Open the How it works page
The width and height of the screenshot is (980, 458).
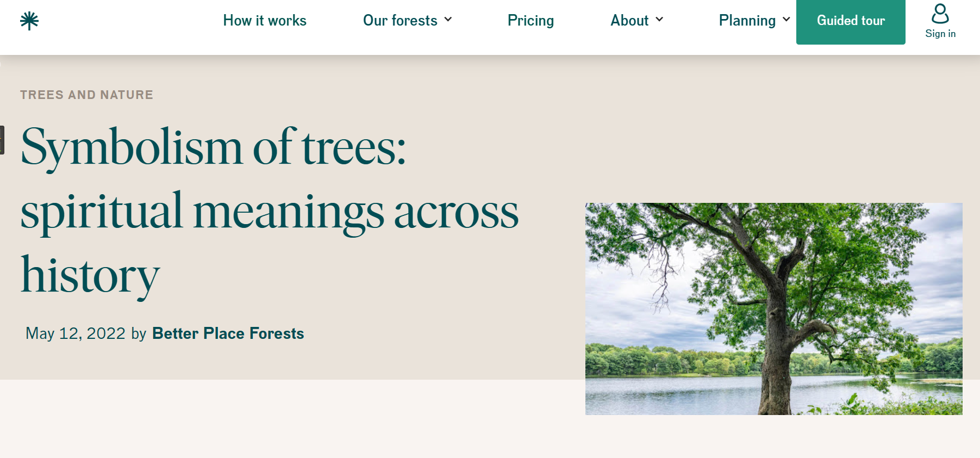point(265,20)
